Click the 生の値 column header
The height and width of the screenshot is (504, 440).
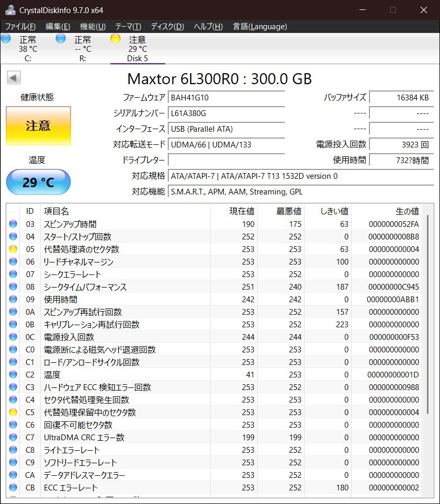(386, 211)
